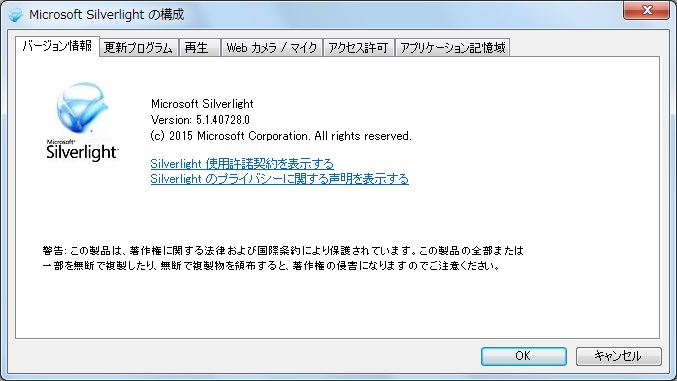The width and height of the screenshot is (677, 381).
Task: Open the 再生 tab
Action: pos(199,48)
